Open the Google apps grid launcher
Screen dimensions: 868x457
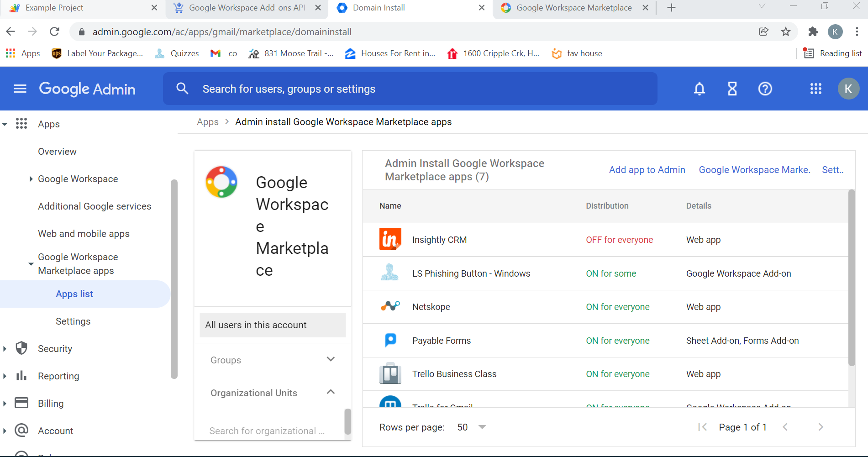(x=816, y=89)
